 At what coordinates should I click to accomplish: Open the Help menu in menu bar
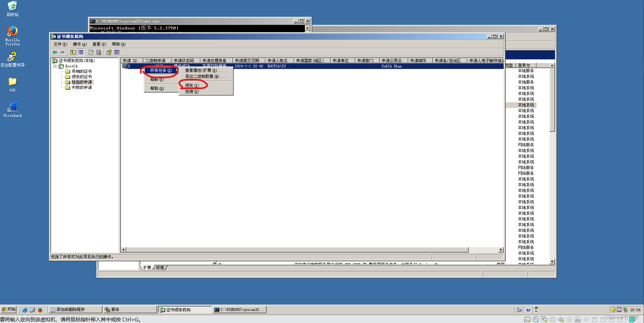pos(119,44)
